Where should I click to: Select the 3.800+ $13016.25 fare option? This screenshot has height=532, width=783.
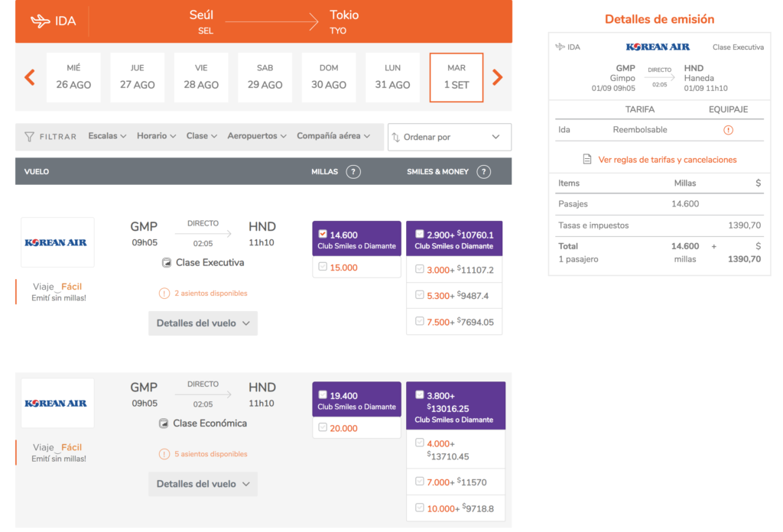point(420,394)
